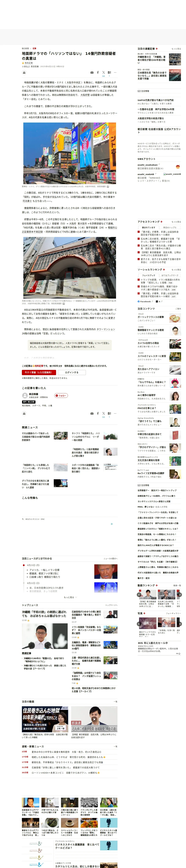186x868 pixels.
Task: Click Hatena Bookmark B! icon at top
Action: click(109, 72)
